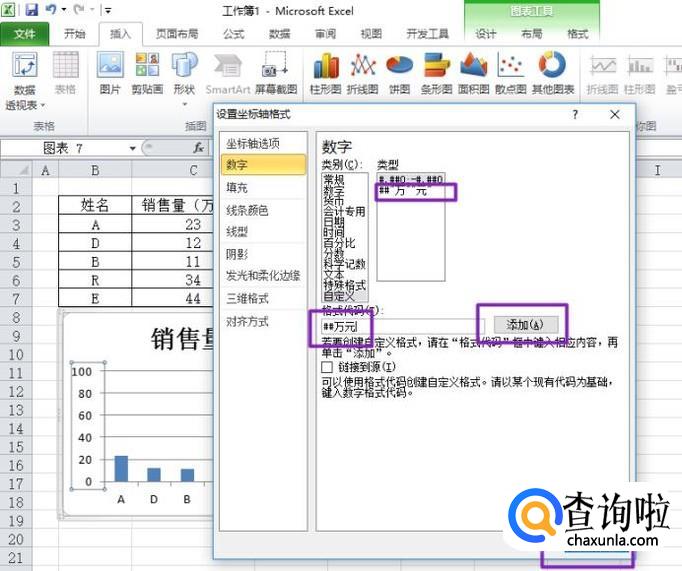
Task: Click the 格式代码 input field
Action: (402, 326)
